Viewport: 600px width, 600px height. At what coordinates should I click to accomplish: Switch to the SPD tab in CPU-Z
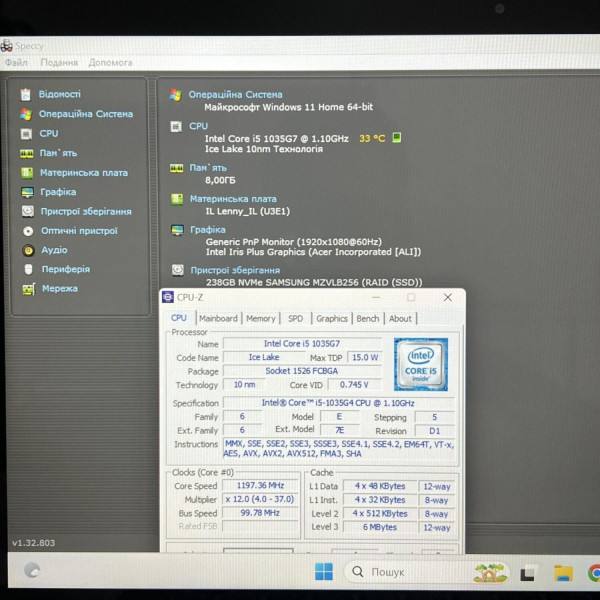click(295, 318)
